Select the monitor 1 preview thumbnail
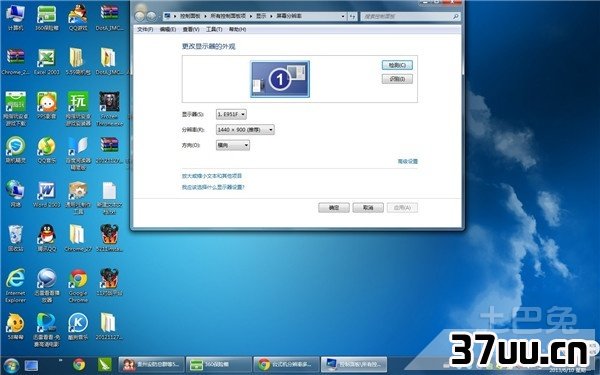Screen dimensions: 600x375 pos(280,79)
